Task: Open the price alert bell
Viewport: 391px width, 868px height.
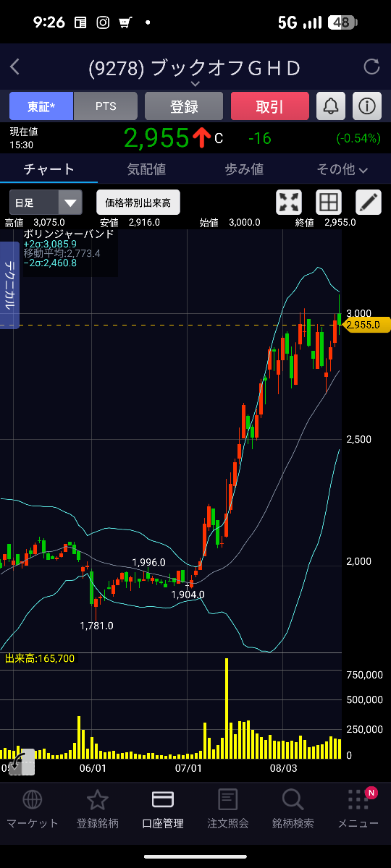Action: (331, 106)
